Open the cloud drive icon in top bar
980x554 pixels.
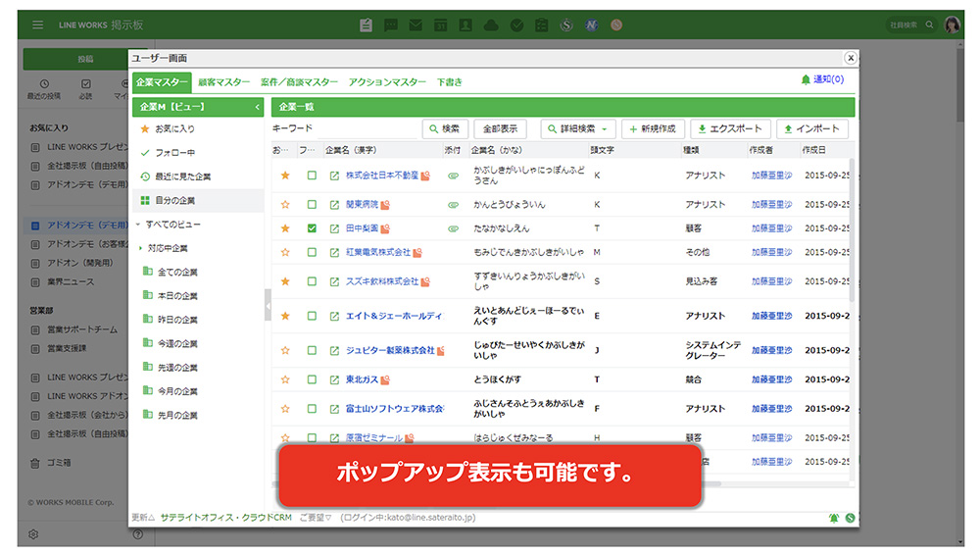(x=491, y=25)
